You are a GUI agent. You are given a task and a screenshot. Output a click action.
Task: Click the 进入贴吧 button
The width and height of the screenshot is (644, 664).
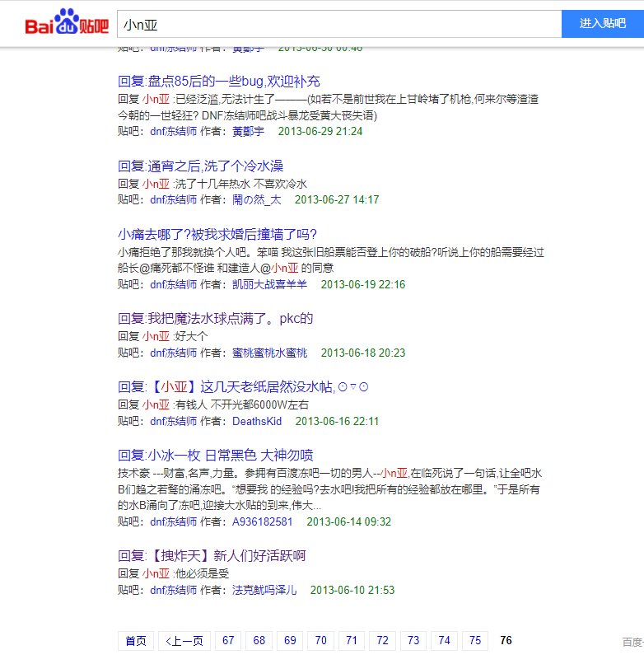tap(603, 24)
